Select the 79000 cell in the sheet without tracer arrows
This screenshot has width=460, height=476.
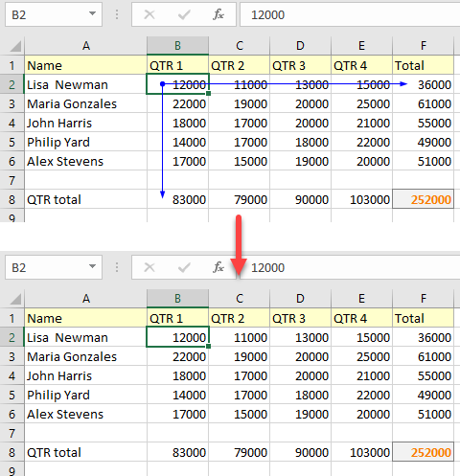tap(240, 452)
